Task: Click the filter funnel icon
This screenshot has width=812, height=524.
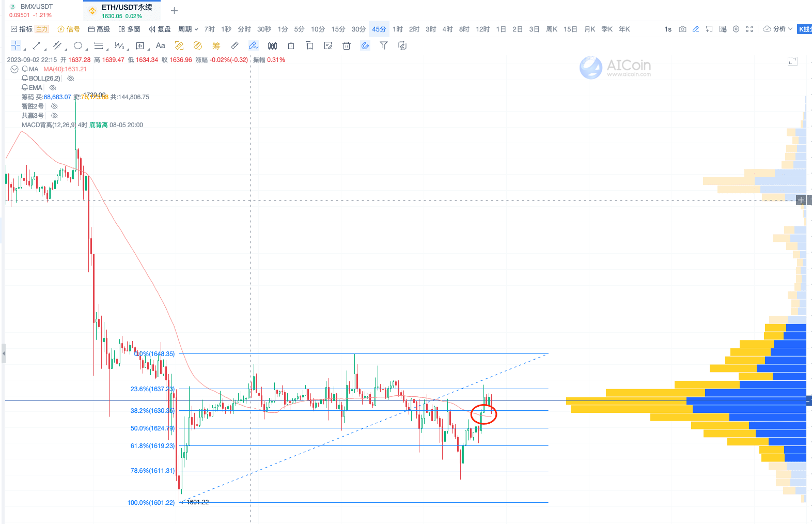Action: 384,45
